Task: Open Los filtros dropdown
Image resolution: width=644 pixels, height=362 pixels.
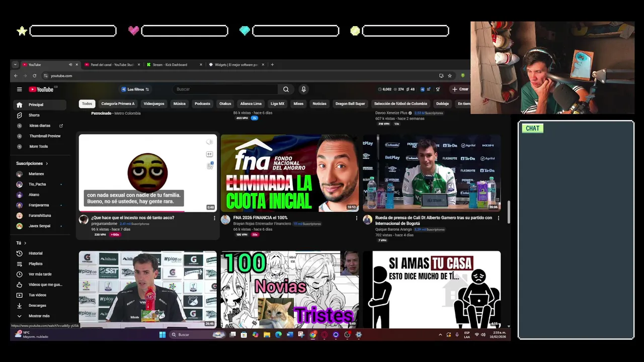Action: 135,89
